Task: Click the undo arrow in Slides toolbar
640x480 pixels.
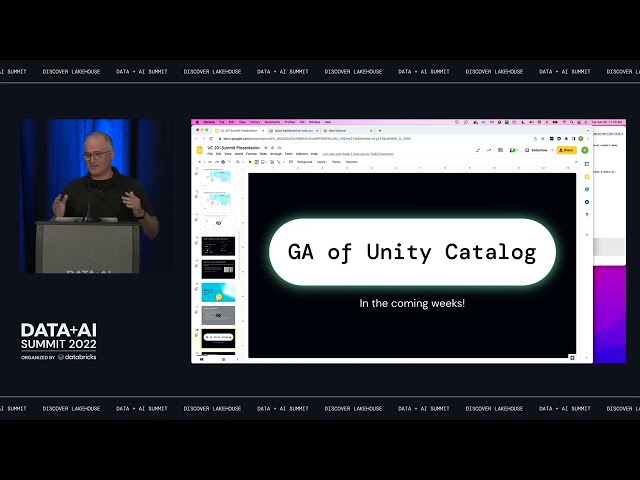Action: (x=210, y=162)
